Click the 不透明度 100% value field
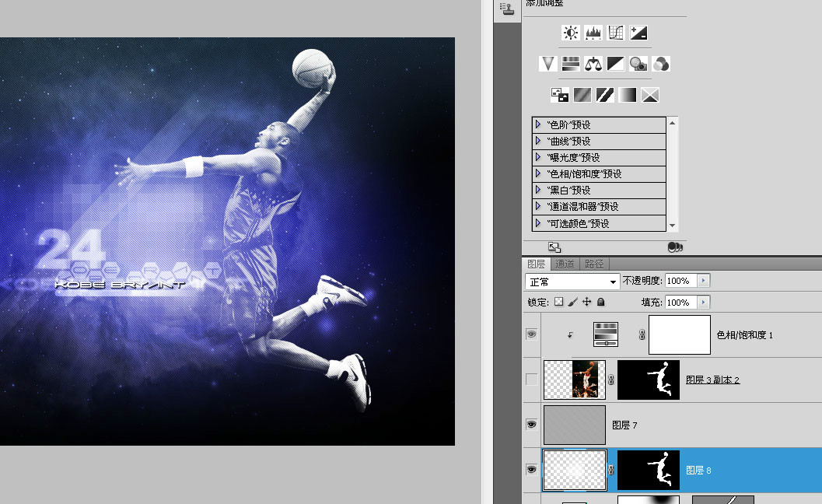 point(681,281)
